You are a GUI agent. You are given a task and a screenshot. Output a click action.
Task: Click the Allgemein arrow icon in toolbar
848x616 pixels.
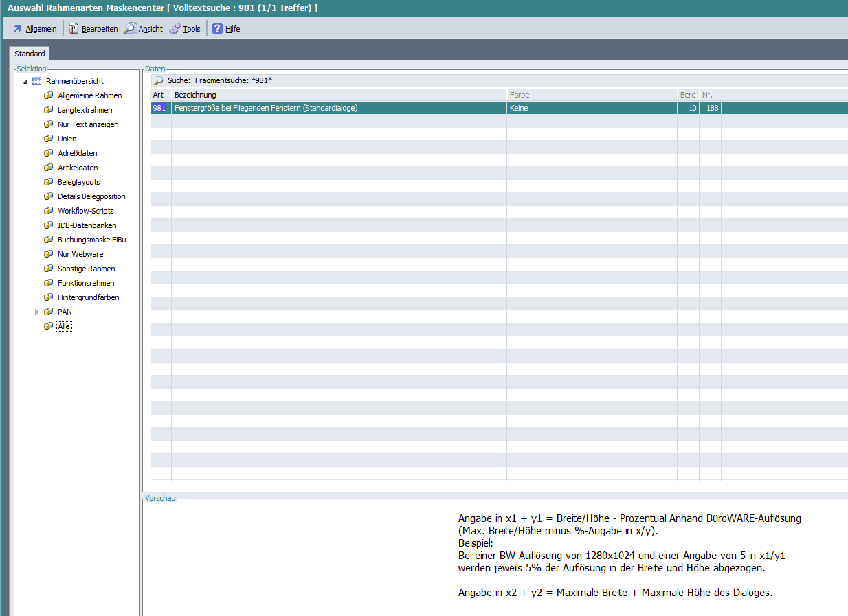(x=17, y=29)
